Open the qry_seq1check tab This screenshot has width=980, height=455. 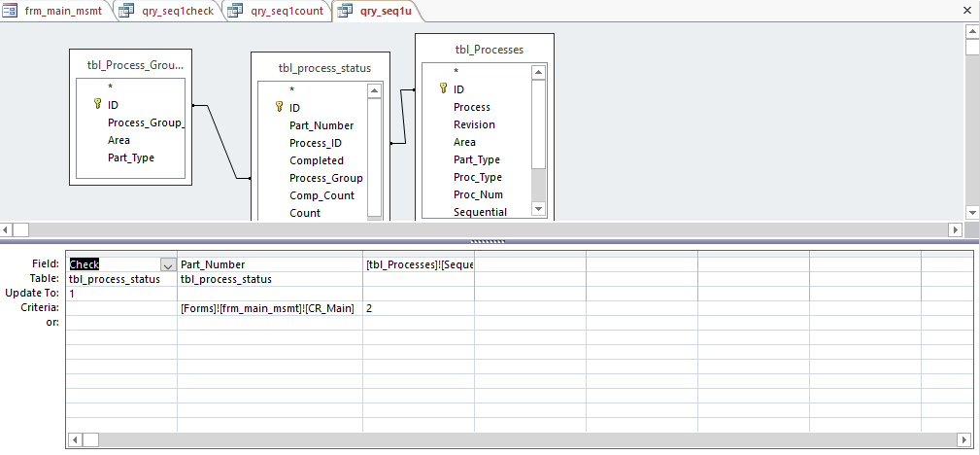click(171, 11)
